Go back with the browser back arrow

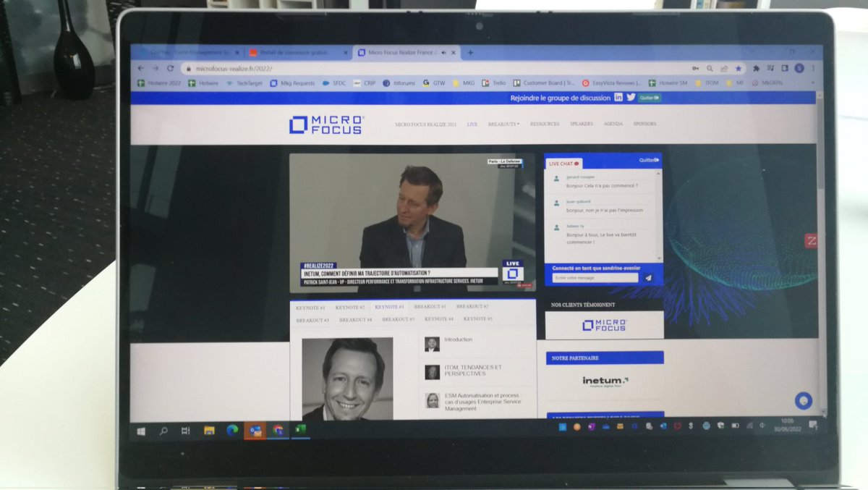pos(141,67)
